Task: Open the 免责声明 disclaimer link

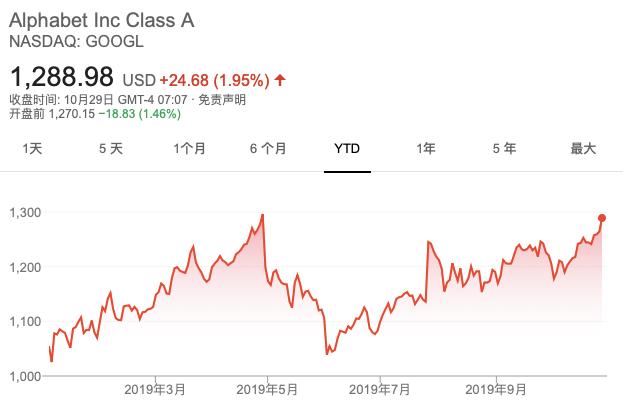Action: tap(222, 99)
